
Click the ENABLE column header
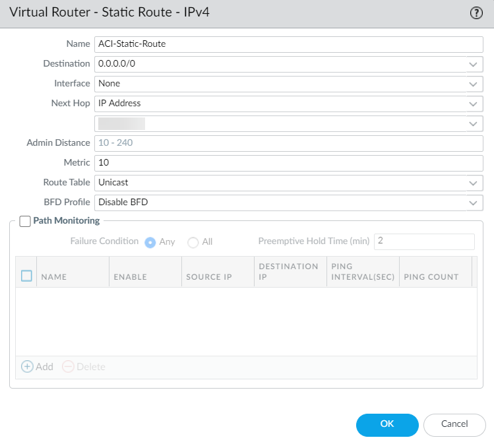(x=145, y=272)
